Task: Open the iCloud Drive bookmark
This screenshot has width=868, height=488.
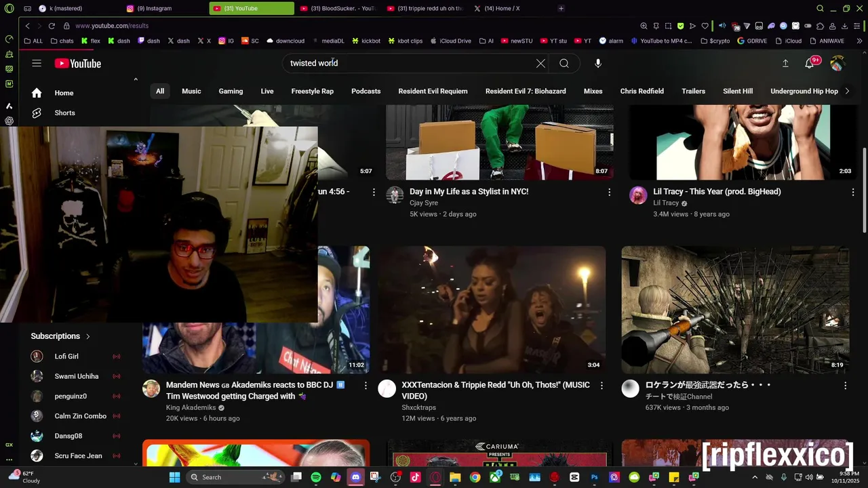Action: pos(451,41)
